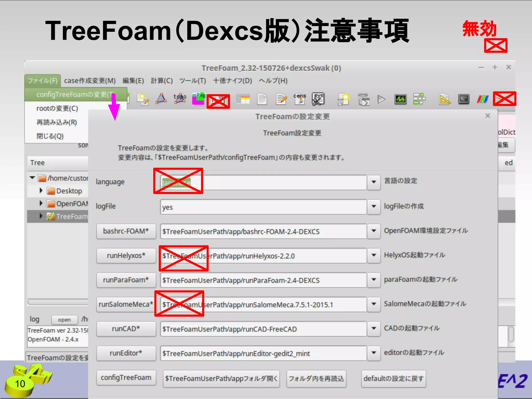Click the runParaFoam-2.4-DEXCS path field
Viewport: 532px width, 399px height.
coord(263,280)
